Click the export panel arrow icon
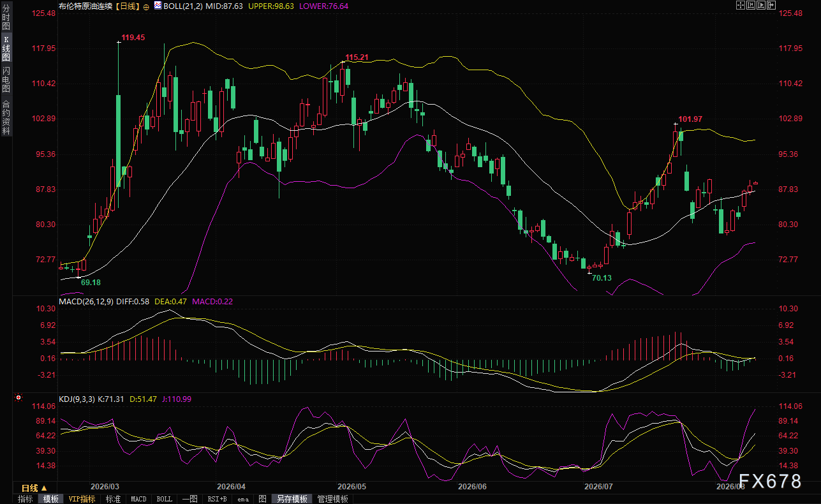821x504 pixels. click(x=771, y=5)
